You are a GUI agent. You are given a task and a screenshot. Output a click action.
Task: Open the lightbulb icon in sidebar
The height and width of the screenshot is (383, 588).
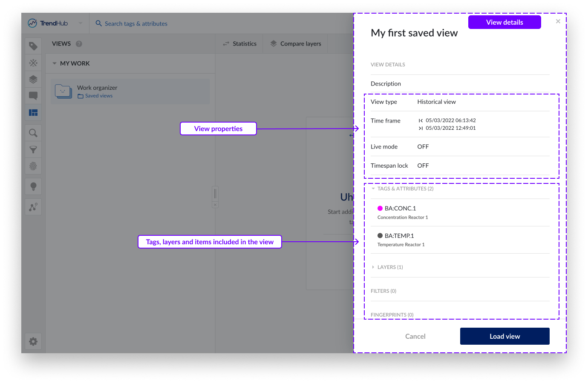pos(33,186)
